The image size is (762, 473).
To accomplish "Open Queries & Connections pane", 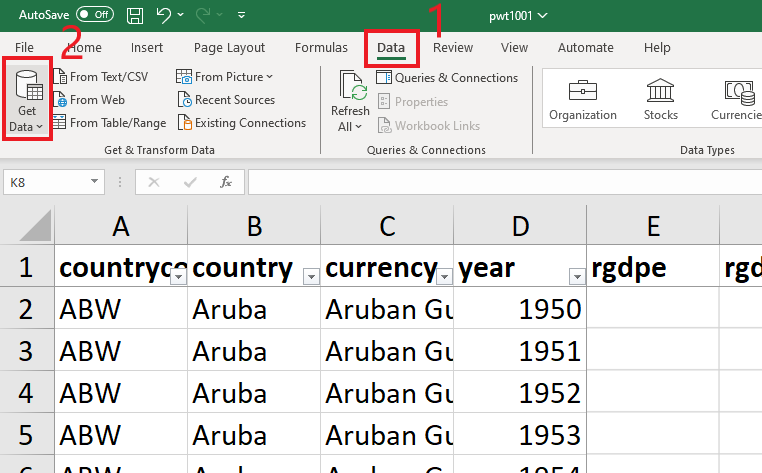I will click(447, 77).
